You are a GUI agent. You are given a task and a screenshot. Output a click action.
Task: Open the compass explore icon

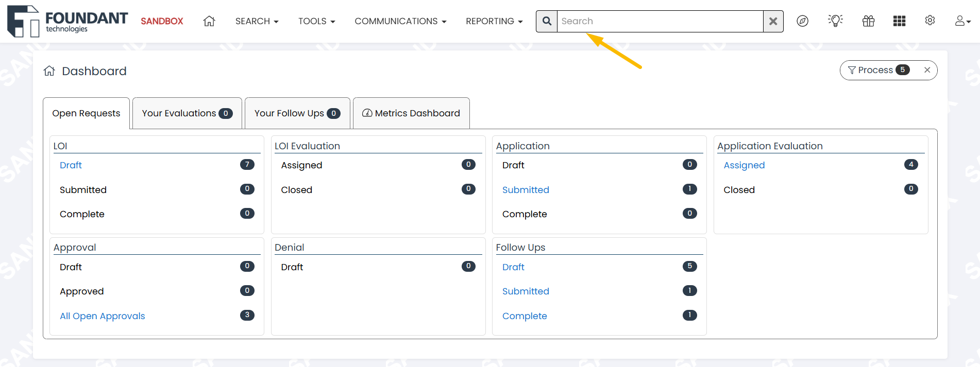tap(802, 21)
